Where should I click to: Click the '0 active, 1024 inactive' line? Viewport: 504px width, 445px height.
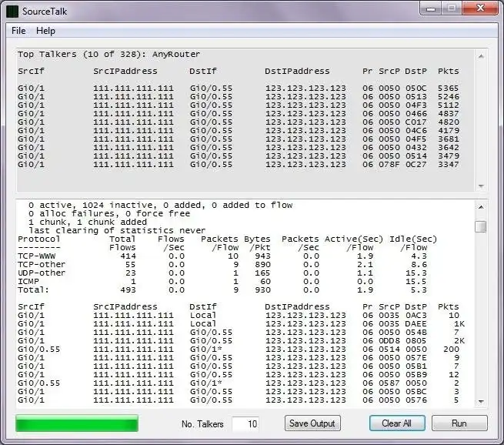pos(160,205)
